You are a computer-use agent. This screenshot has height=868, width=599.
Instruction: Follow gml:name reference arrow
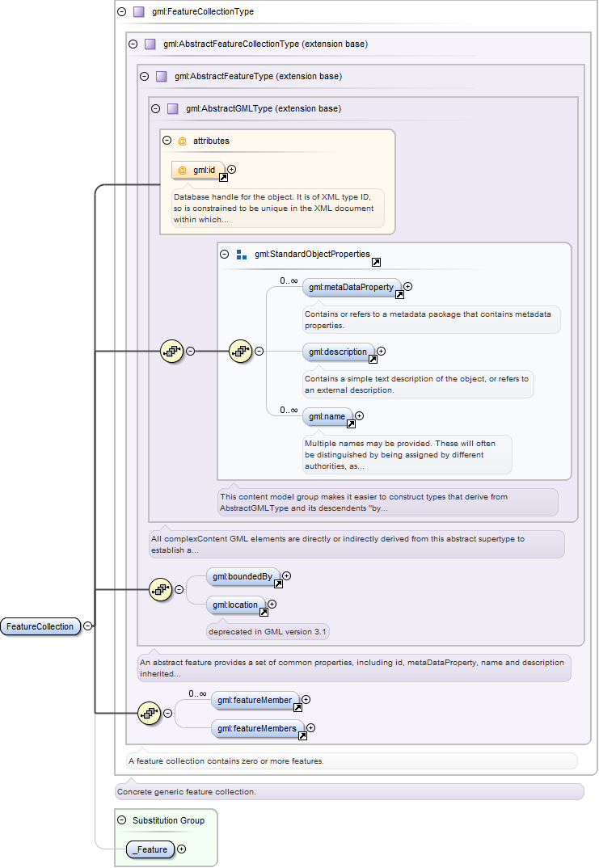[x=351, y=424]
